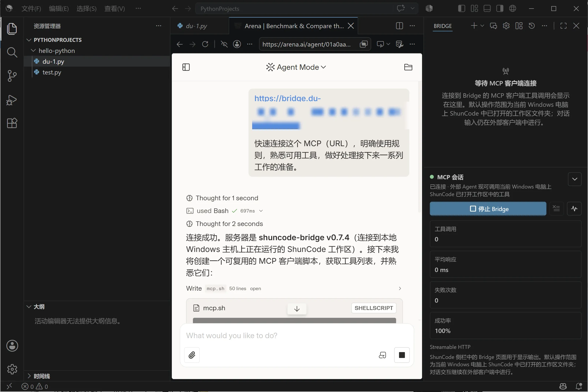
Task: Open the 文件(F) menu
Action: [31, 9]
